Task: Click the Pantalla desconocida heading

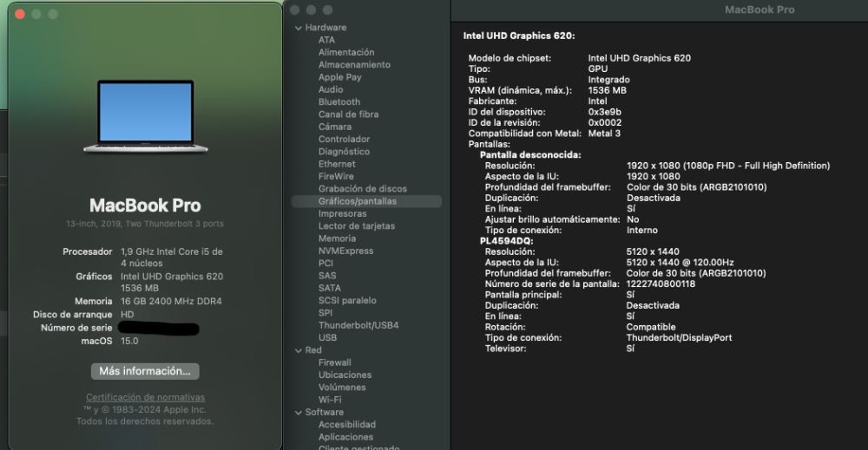Action: (x=530, y=155)
